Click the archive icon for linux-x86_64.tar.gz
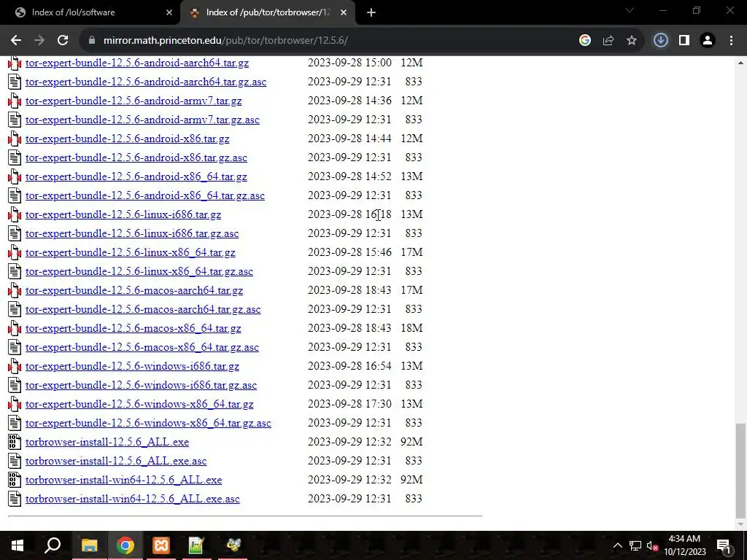The width and height of the screenshot is (747, 560). [15, 252]
